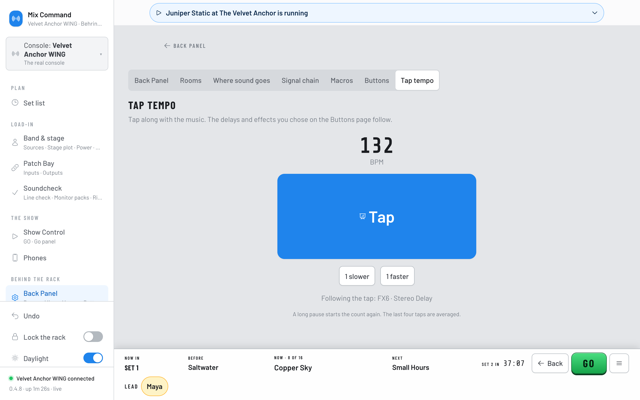
Task: Toggle Lock the rack switch
Action: tap(93, 337)
